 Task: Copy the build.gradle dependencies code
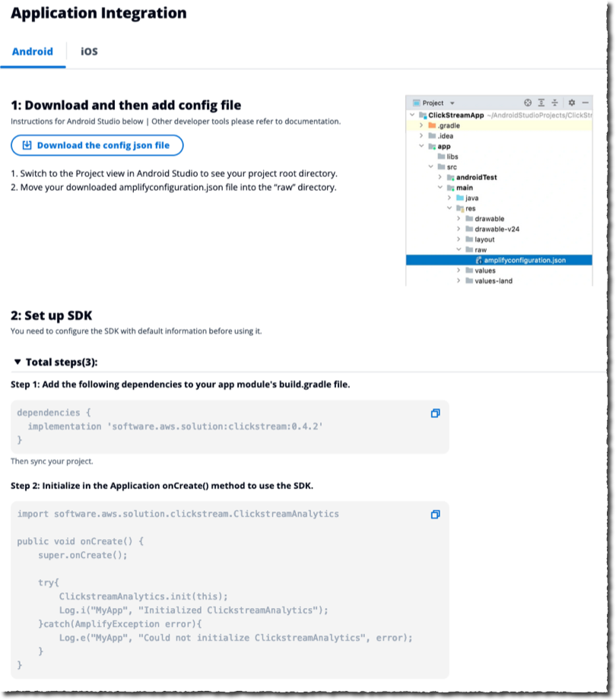tap(435, 413)
